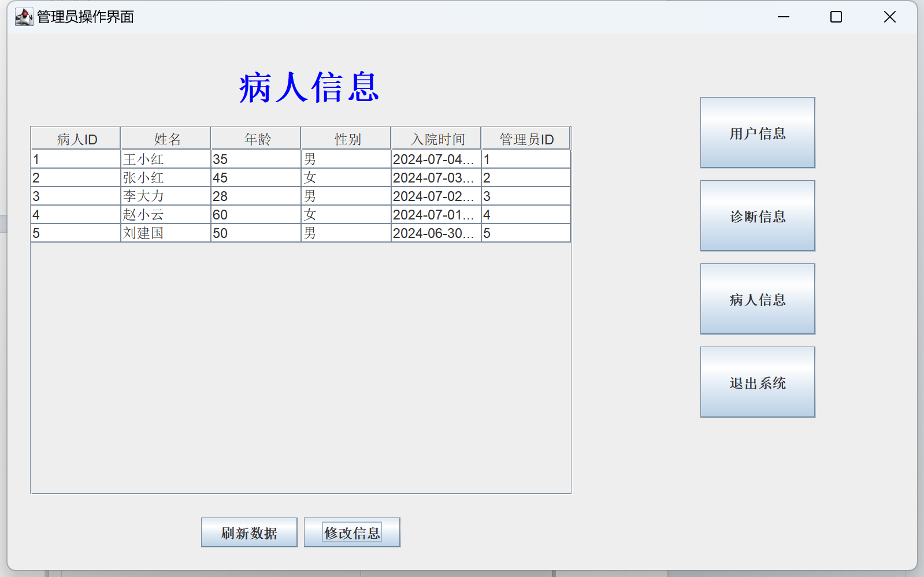Image resolution: width=924 pixels, height=577 pixels.
Task: Select the row for patient 王小红
Action: 165,159
